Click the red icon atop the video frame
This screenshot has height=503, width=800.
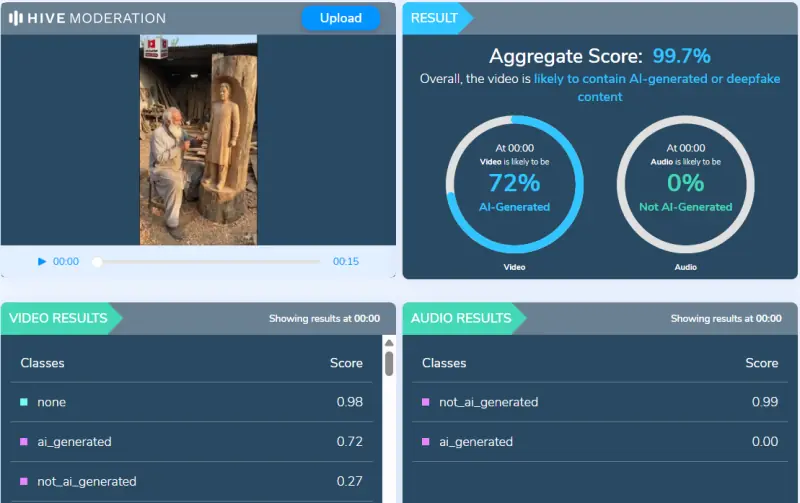point(152,43)
